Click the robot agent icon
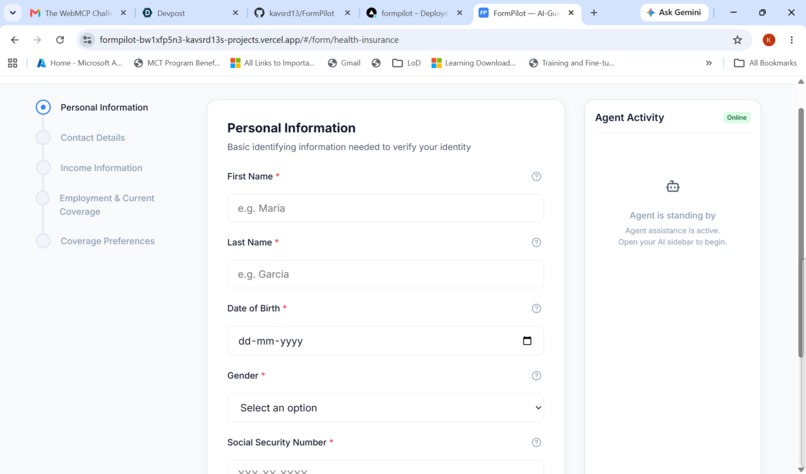The width and height of the screenshot is (806, 474). click(672, 187)
